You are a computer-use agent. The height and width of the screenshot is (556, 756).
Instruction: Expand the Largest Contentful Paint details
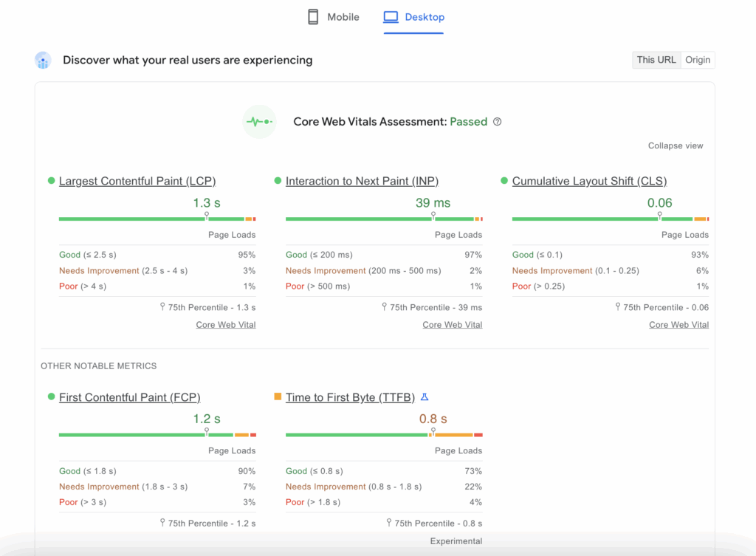point(137,181)
